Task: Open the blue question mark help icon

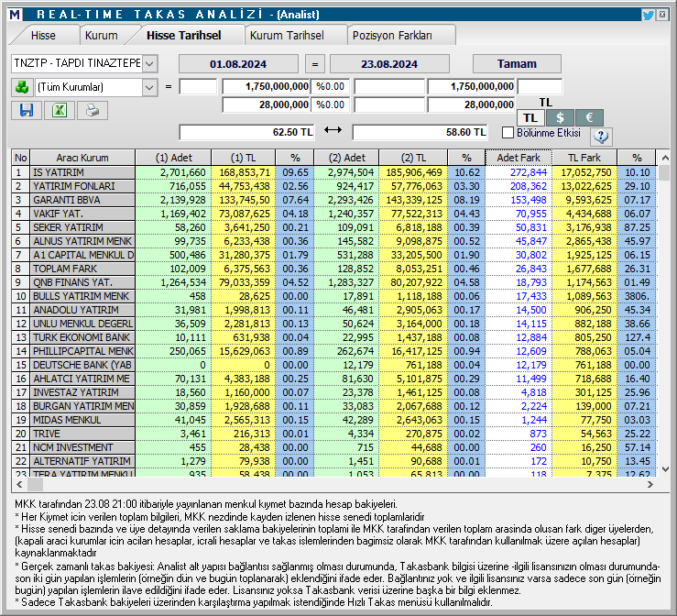Action: click(601, 136)
